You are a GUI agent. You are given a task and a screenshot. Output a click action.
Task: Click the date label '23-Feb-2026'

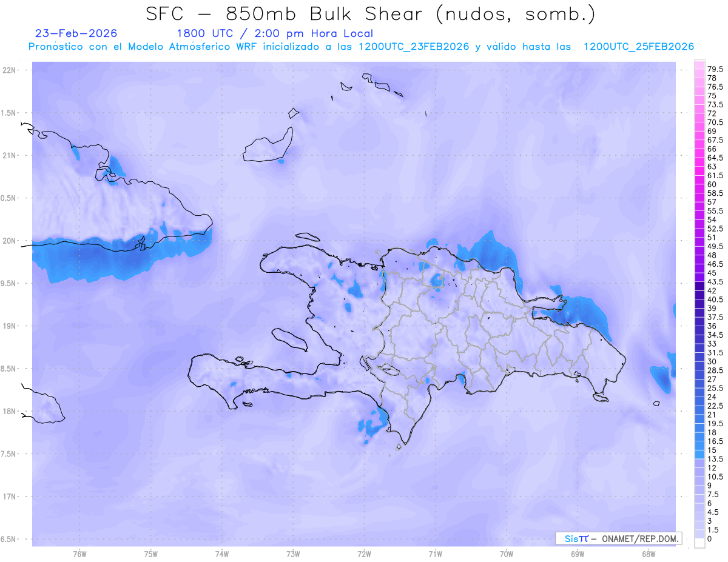click(x=76, y=33)
